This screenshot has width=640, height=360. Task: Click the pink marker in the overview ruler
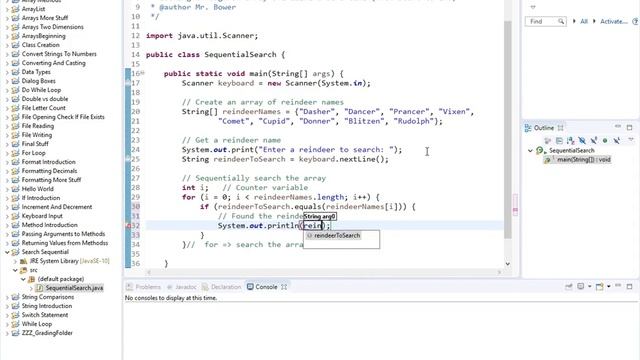coord(515,210)
